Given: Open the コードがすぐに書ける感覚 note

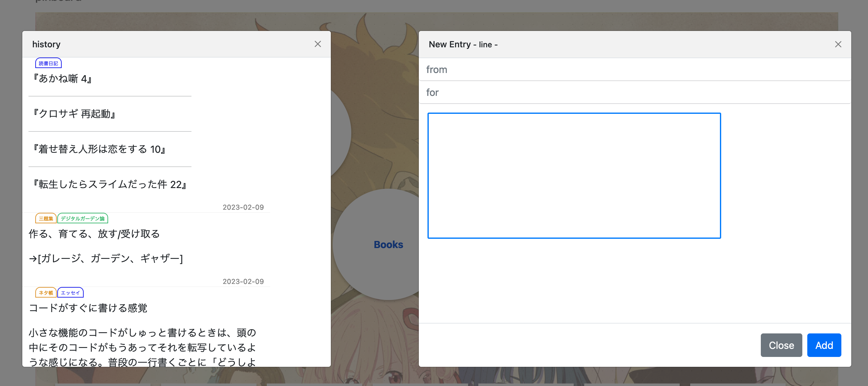Looking at the screenshot, I should (x=88, y=308).
